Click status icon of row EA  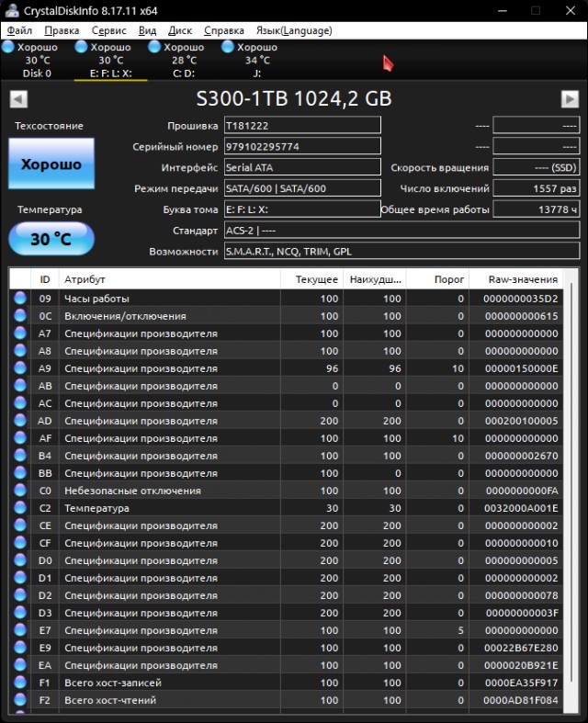point(20,665)
